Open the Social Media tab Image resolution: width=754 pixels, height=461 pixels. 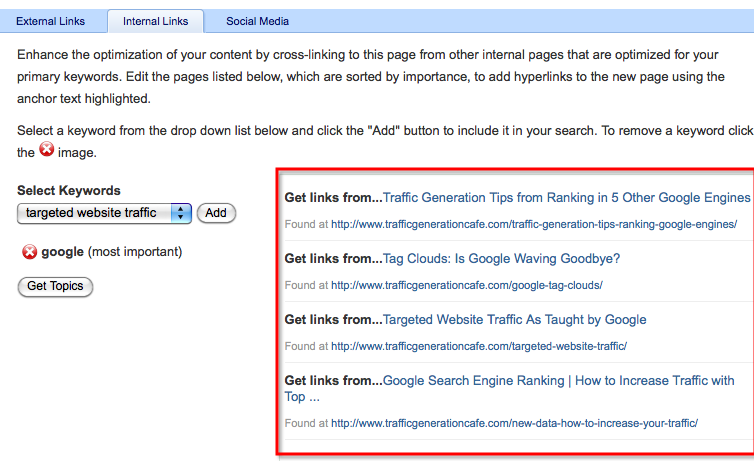click(257, 21)
